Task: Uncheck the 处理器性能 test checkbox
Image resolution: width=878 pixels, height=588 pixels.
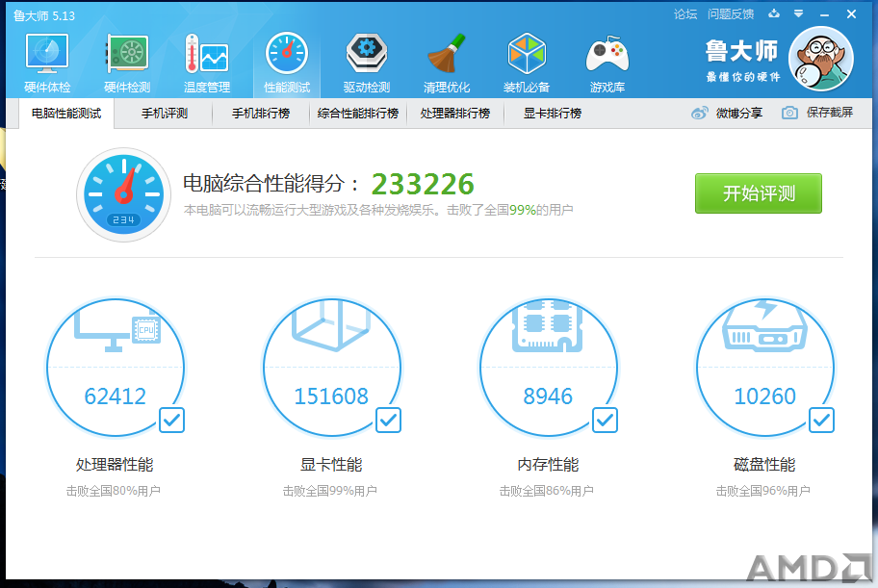Action: click(171, 420)
